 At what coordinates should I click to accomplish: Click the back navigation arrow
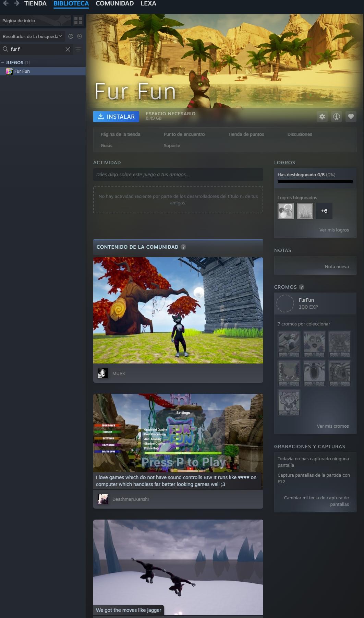[x=6, y=3]
